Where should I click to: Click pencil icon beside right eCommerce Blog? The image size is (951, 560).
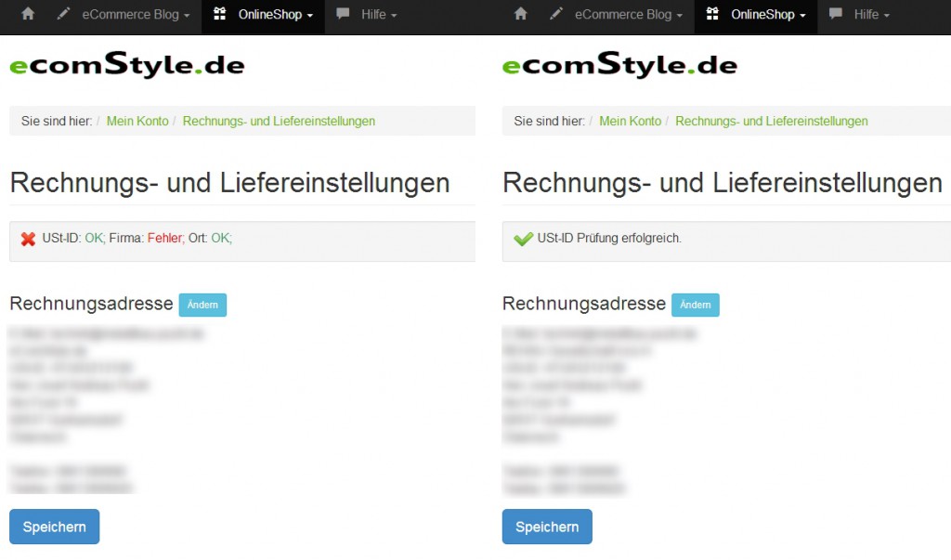pos(556,13)
